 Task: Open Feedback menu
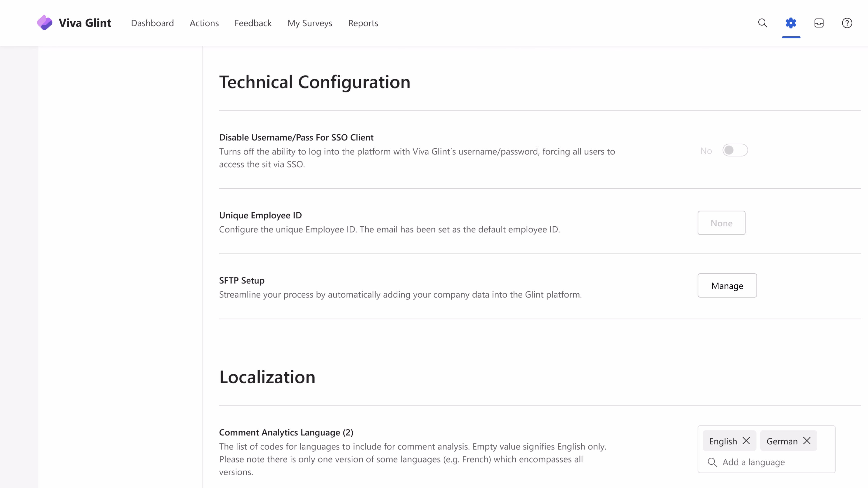tap(253, 23)
